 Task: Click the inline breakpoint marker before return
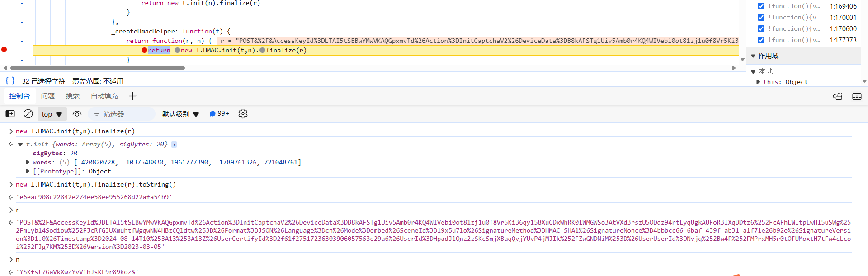[144, 50]
